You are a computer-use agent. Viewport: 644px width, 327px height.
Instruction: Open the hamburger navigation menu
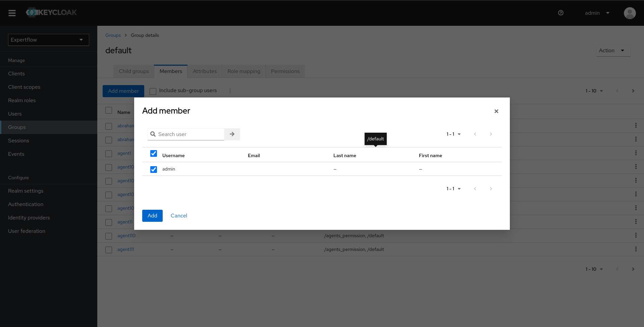tap(12, 13)
